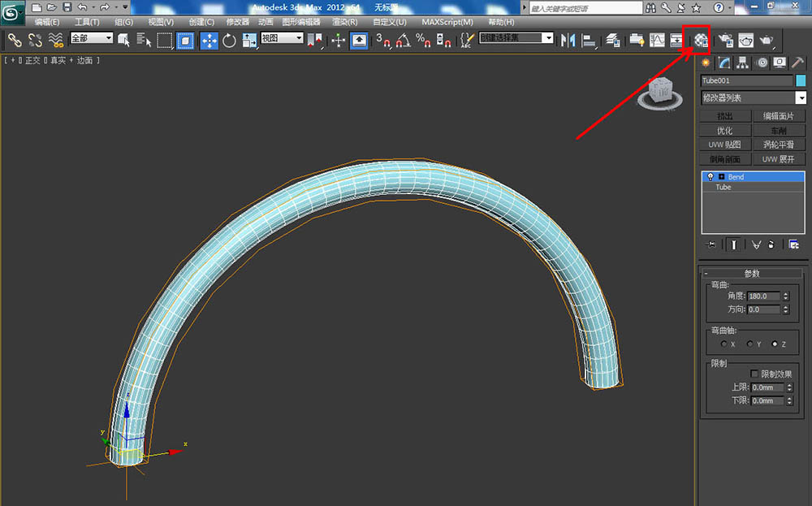Click the Mirror tool icon

[x=569, y=40]
